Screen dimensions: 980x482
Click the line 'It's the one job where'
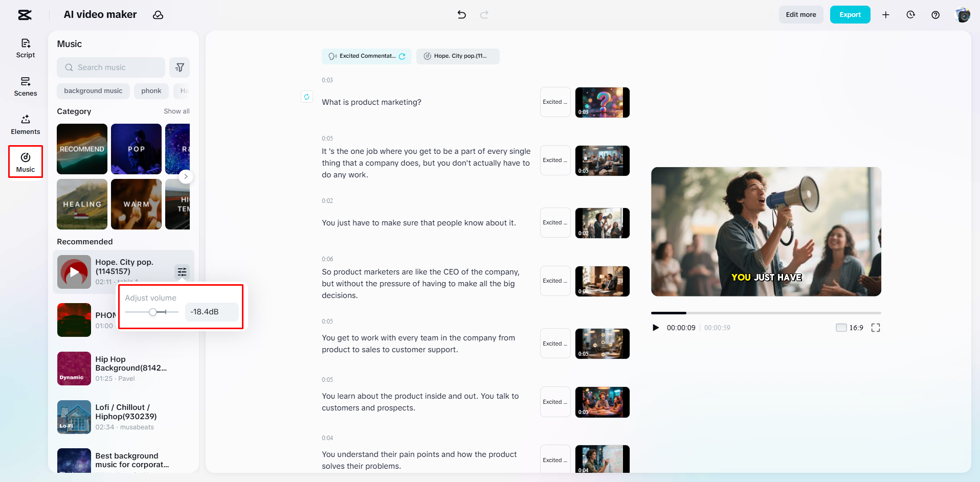click(x=426, y=163)
